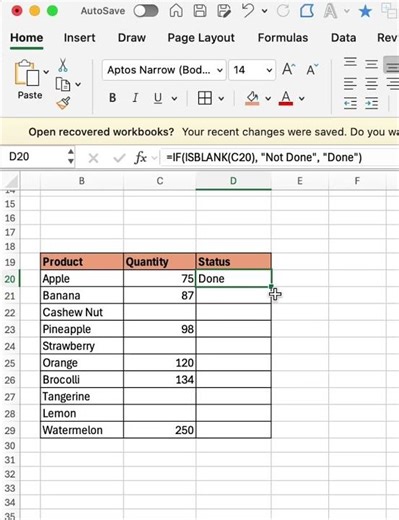Expand the Copy options arrow
The width and height of the screenshot is (399, 520).
(78, 84)
